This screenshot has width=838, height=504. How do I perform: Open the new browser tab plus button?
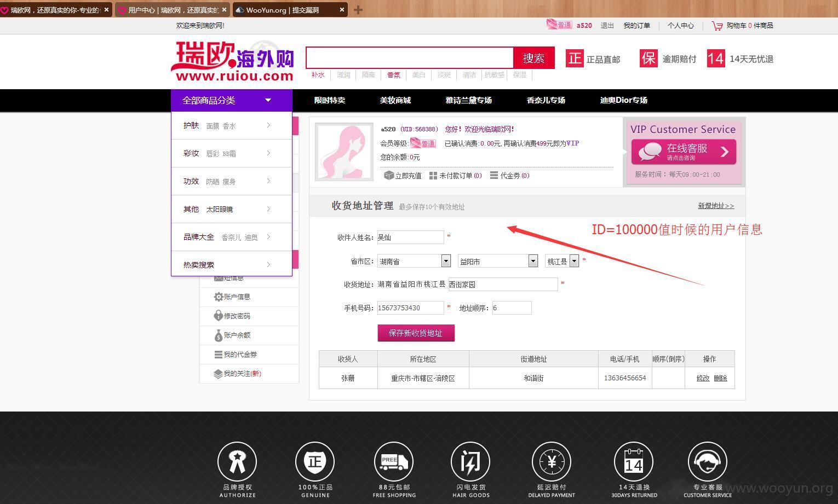tap(358, 9)
